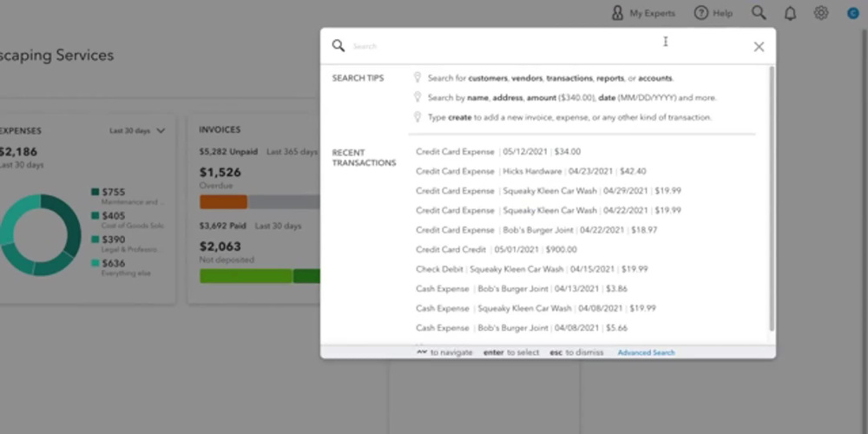Click the $636 Everything else legend swatch
The image size is (868, 434).
pos(95,264)
